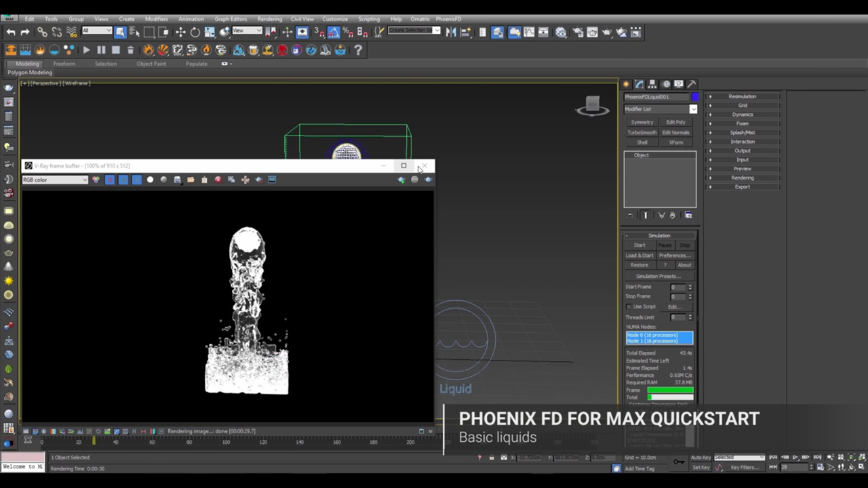Toggle alpha channel white circle in frame buffer
Image resolution: width=868 pixels, height=488 pixels.
(x=150, y=180)
